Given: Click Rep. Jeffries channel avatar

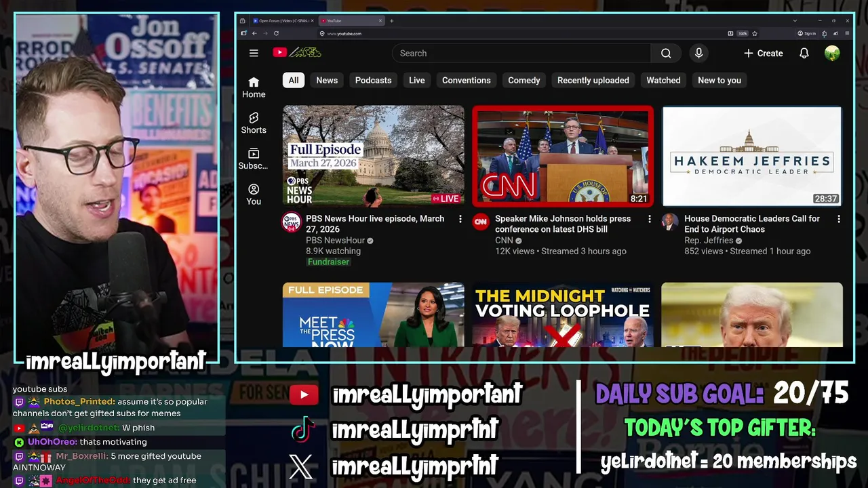Looking at the screenshot, I should (670, 222).
